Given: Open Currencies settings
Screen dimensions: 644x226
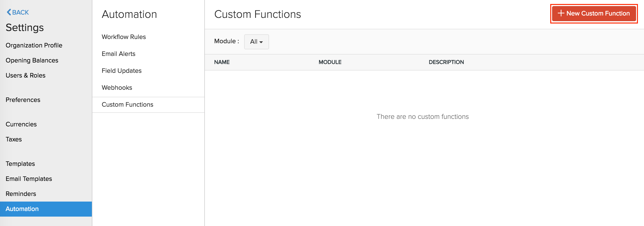Looking at the screenshot, I should [21, 124].
